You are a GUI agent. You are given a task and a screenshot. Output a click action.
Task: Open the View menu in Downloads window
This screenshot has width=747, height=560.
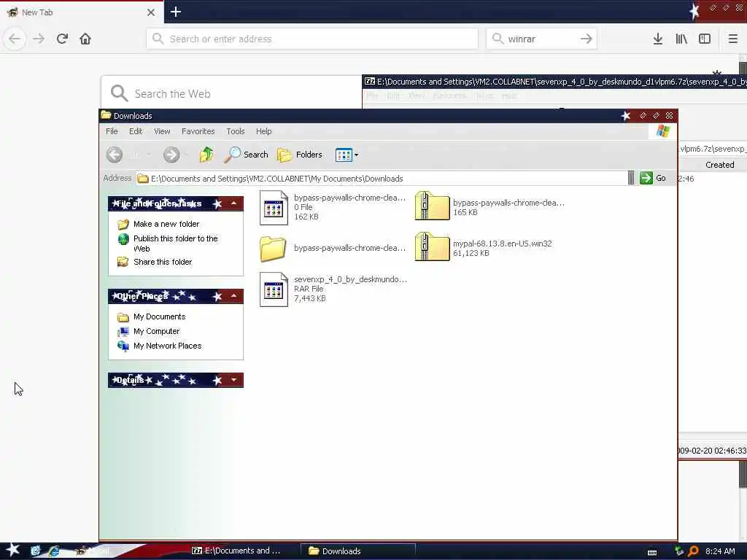click(162, 131)
